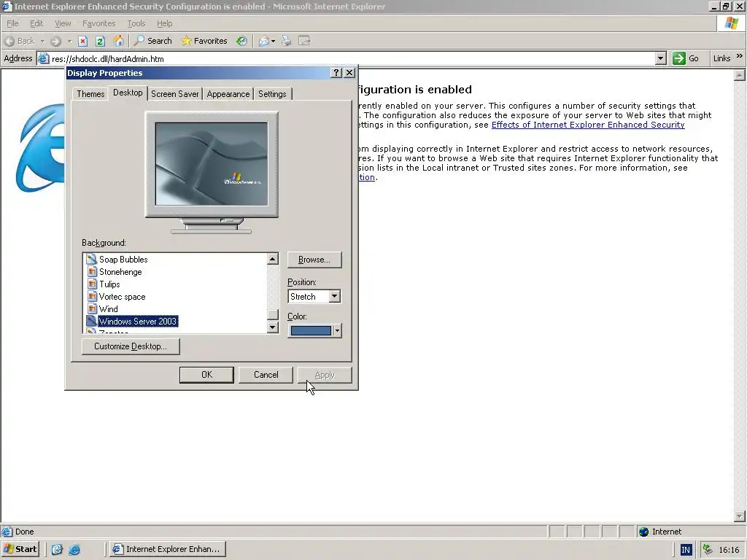The width and height of the screenshot is (747, 560).
Task: Open Search in IE toolbar
Action: tap(152, 41)
